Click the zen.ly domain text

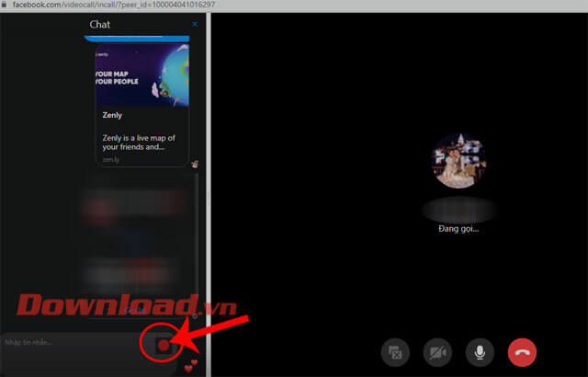coord(110,159)
